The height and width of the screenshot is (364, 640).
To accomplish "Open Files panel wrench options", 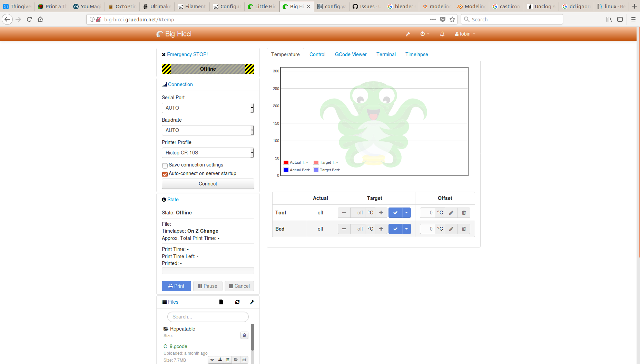I will tap(252, 302).
